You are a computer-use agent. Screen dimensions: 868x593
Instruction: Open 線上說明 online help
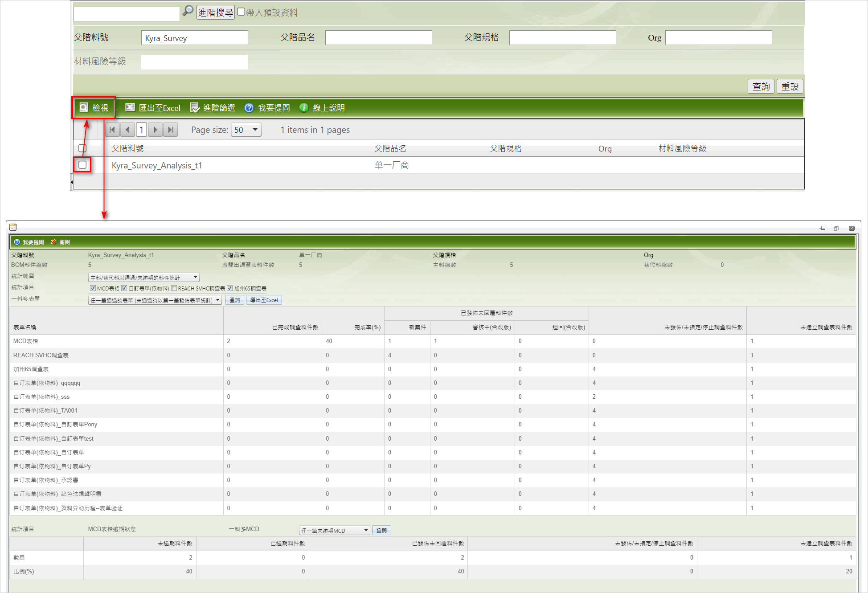(x=322, y=108)
